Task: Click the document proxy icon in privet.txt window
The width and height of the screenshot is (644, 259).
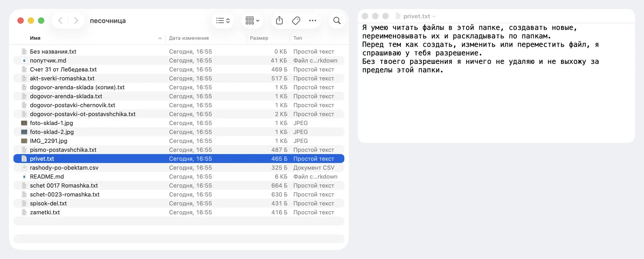Action: [x=398, y=16]
